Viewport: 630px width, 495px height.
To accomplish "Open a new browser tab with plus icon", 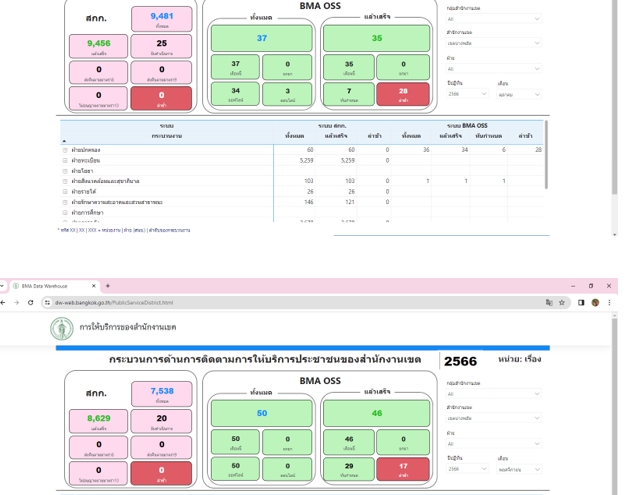I will (x=108, y=286).
